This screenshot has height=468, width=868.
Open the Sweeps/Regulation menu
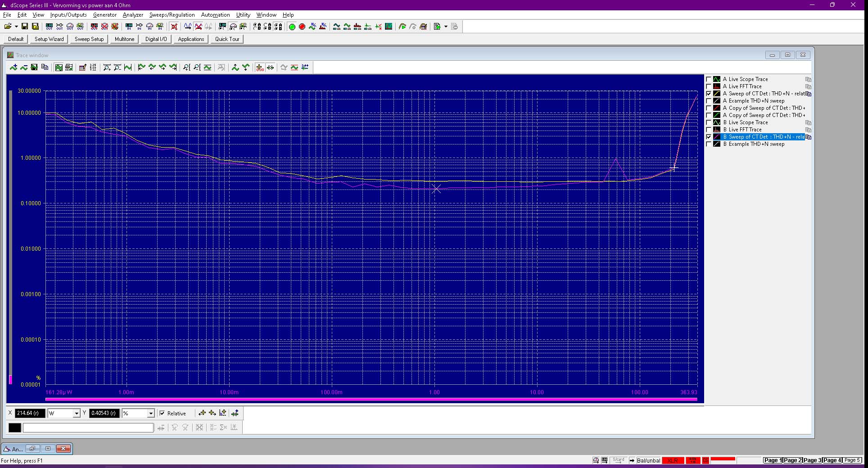(172, 15)
